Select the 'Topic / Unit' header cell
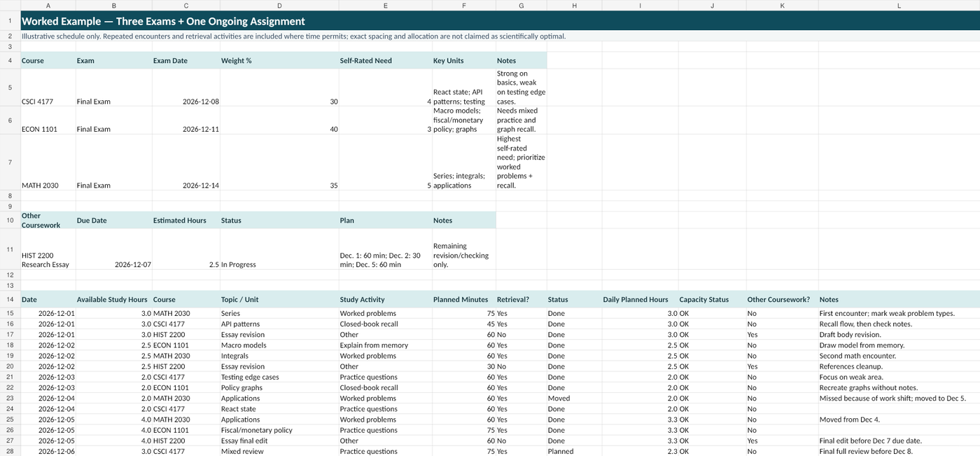 pos(279,300)
